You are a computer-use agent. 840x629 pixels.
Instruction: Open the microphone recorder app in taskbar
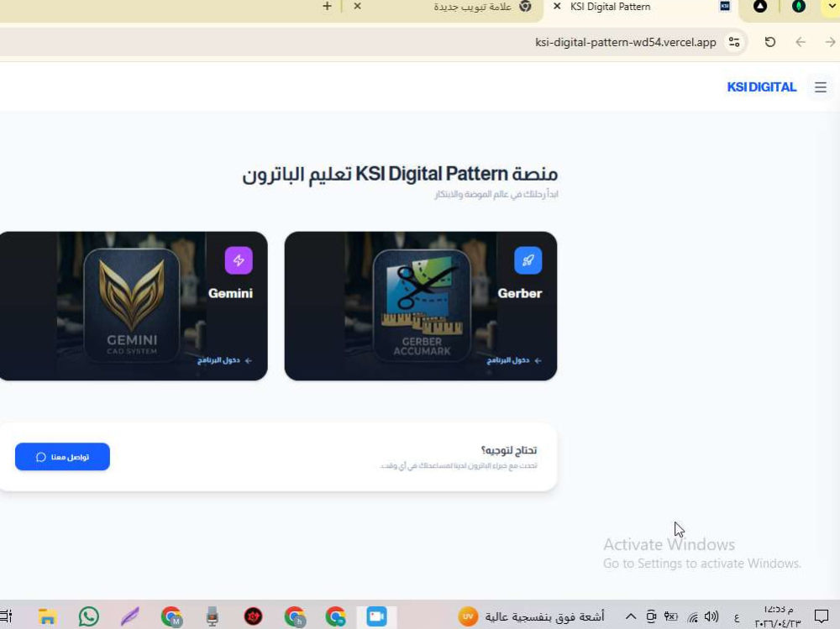point(213,616)
